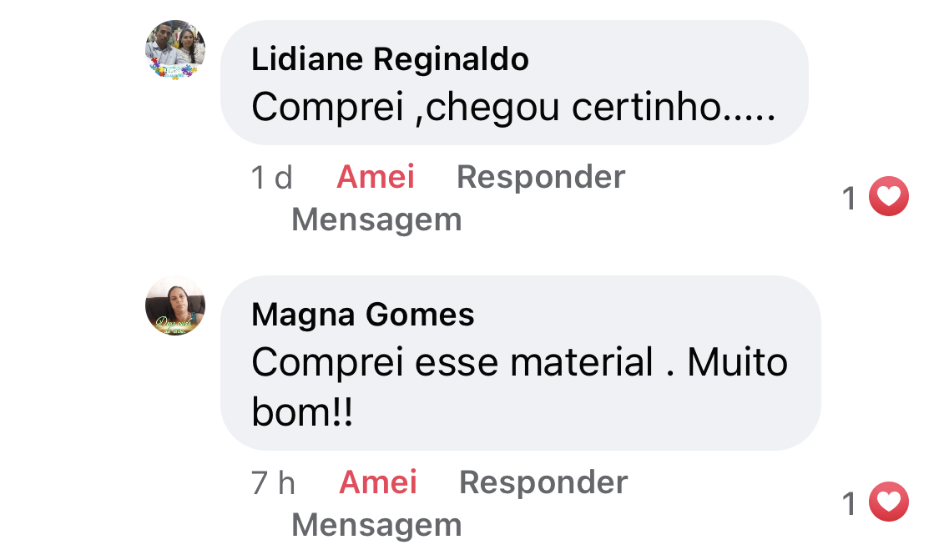The image size is (939, 560).
Task: Click the "Comprei esse material" comment text
Action: point(519,363)
